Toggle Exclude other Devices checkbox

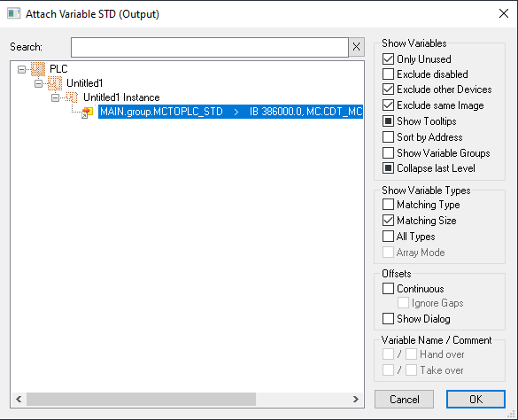pyautogui.click(x=388, y=89)
